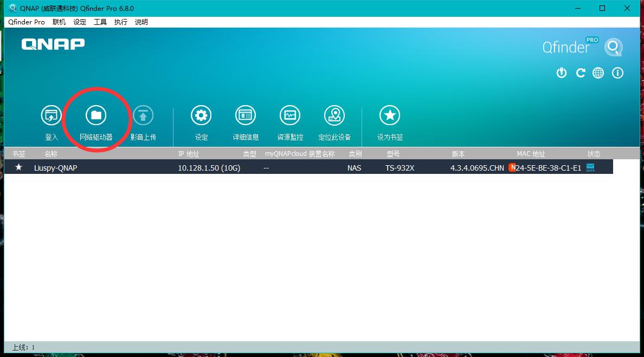Open the Qfinder Pro menu
Image resolution: width=644 pixels, height=357 pixels.
coord(26,22)
